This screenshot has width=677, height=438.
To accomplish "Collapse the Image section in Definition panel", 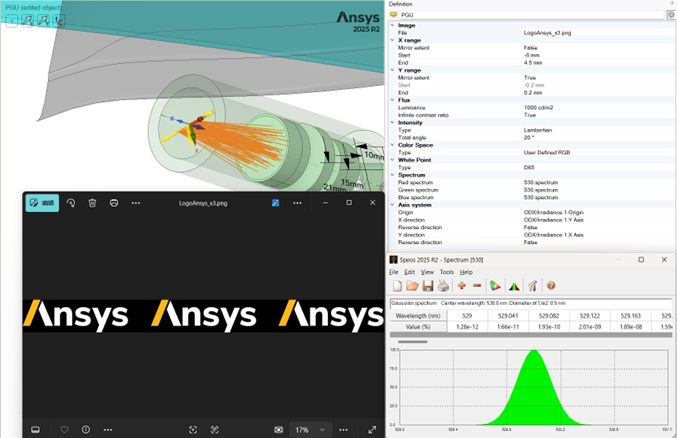I will [x=392, y=25].
